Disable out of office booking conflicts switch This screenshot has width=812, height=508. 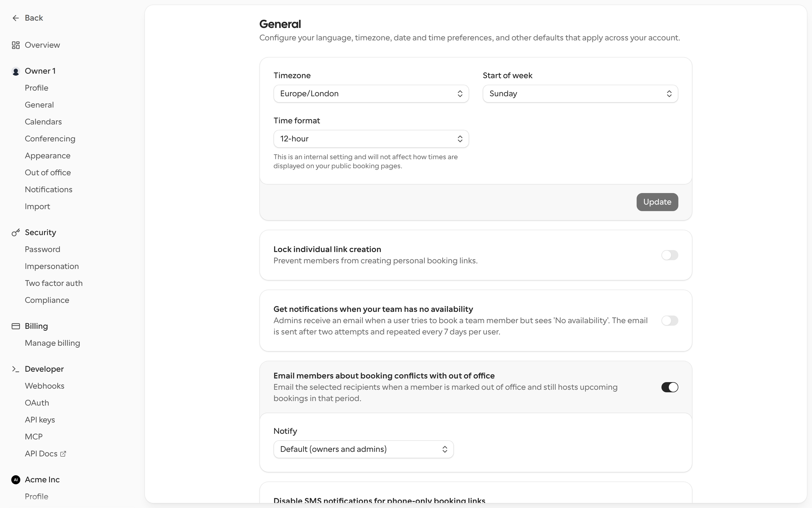click(670, 387)
